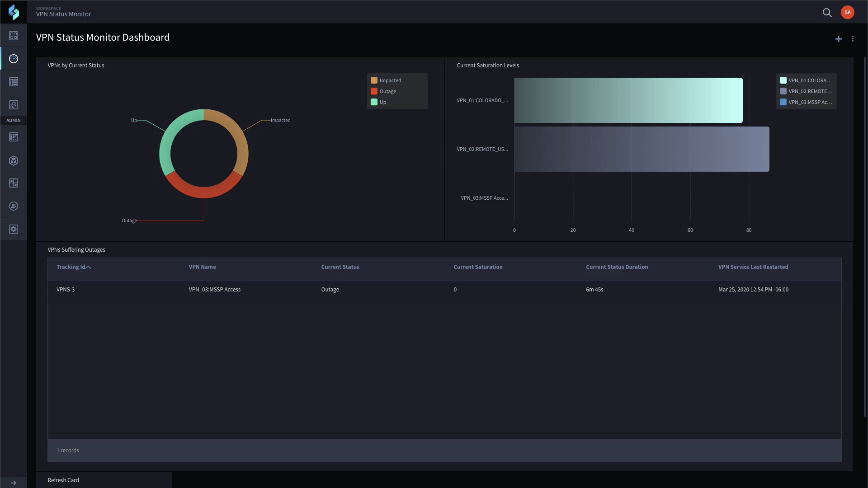Image resolution: width=868 pixels, height=488 pixels.
Task: Toggle VPN_03:MSSP Ac legend entry
Action: (806, 102)
